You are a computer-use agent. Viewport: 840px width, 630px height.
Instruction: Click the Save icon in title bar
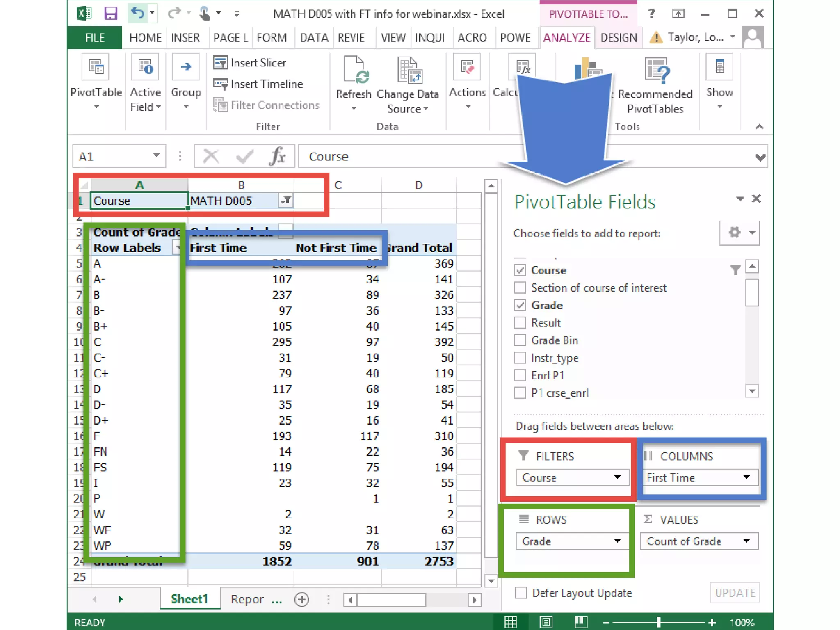(x=110, y=14)
